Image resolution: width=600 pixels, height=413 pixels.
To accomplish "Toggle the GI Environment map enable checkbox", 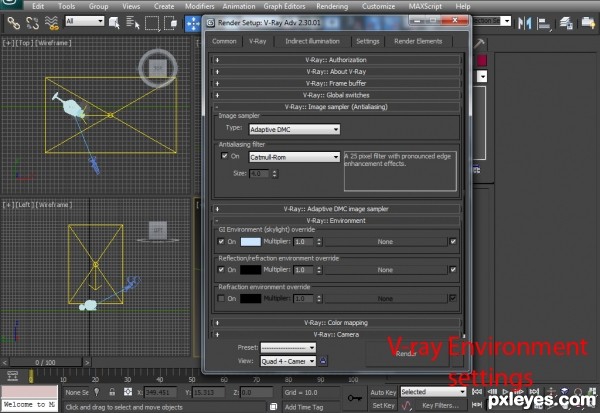I will [x=453, y=242].
